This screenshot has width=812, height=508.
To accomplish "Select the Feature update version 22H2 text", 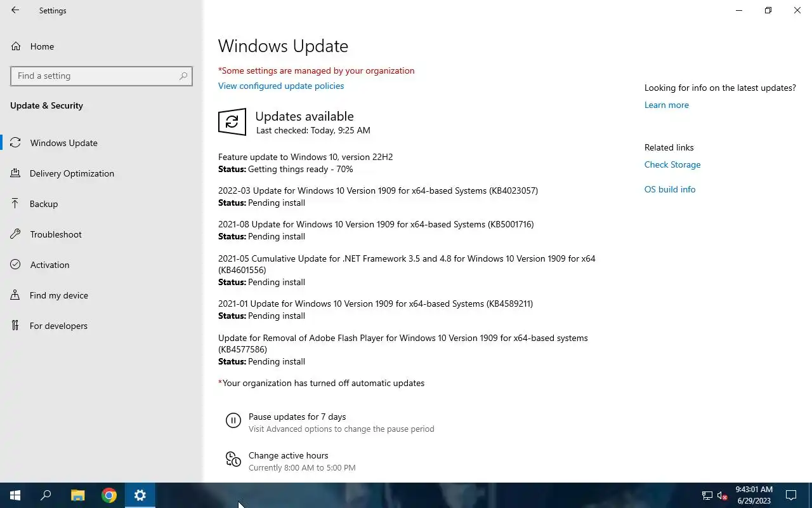I will pyautogui.click(x=305, y=157).
